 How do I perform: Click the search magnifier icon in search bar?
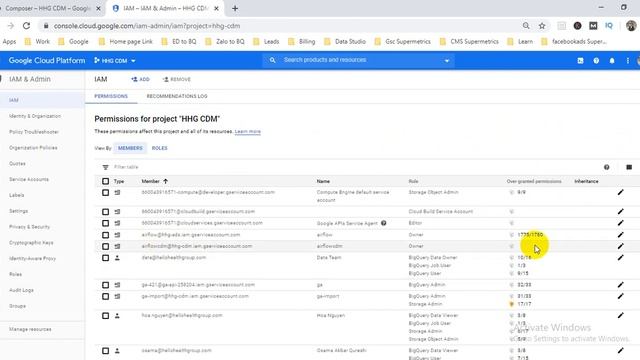[272, 60]
